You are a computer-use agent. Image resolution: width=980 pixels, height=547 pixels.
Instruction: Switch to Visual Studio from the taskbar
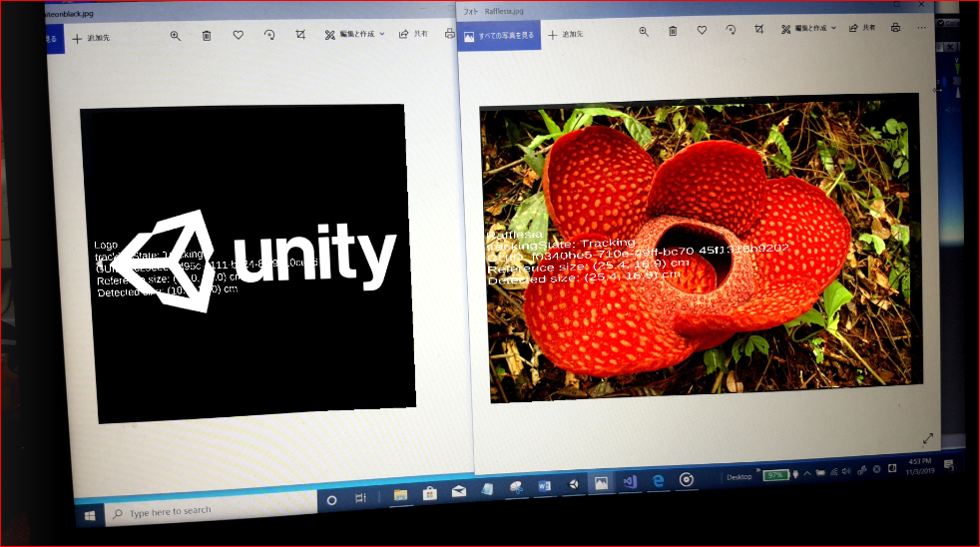630,481
